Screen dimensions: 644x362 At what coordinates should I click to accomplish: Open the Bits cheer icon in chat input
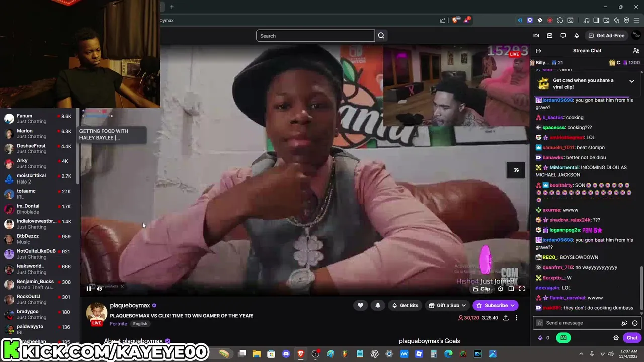tap(624, 323)
